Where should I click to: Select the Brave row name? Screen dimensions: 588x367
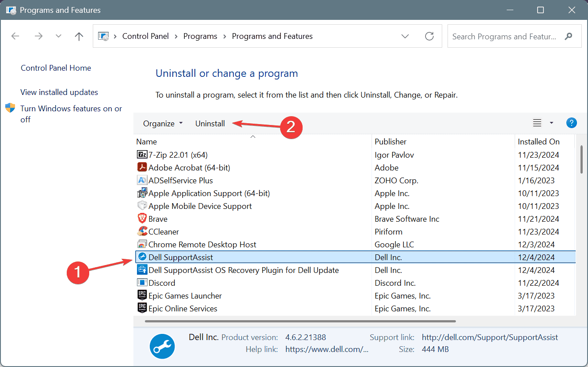click(x=158, y=219)
